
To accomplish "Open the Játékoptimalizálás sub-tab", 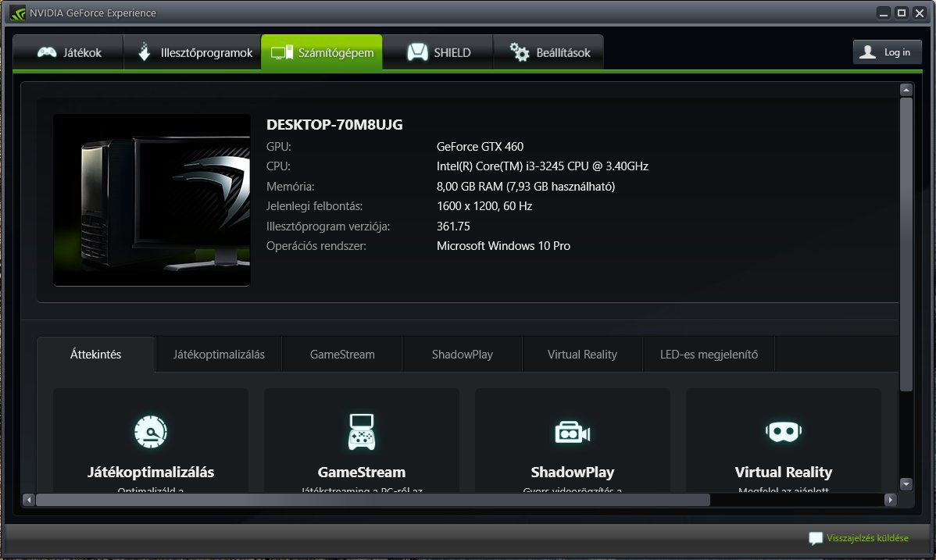I will [x=219, y=354].
